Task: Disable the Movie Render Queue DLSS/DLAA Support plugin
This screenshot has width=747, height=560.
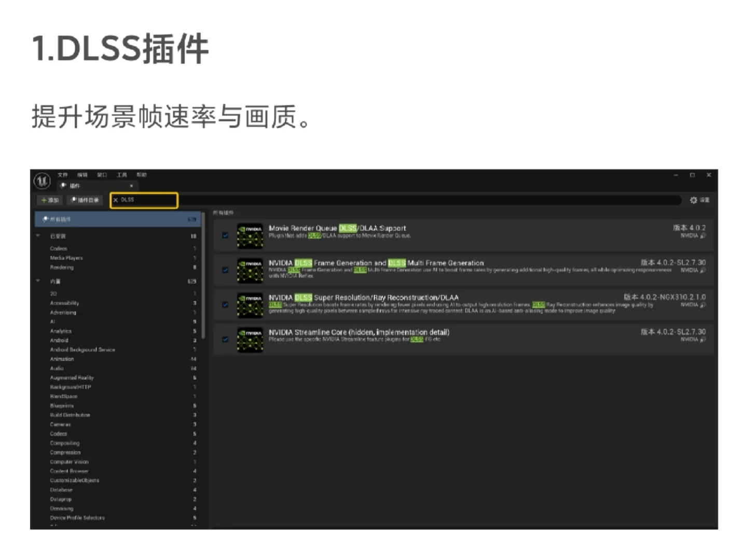Action: (x=225, y=235)
